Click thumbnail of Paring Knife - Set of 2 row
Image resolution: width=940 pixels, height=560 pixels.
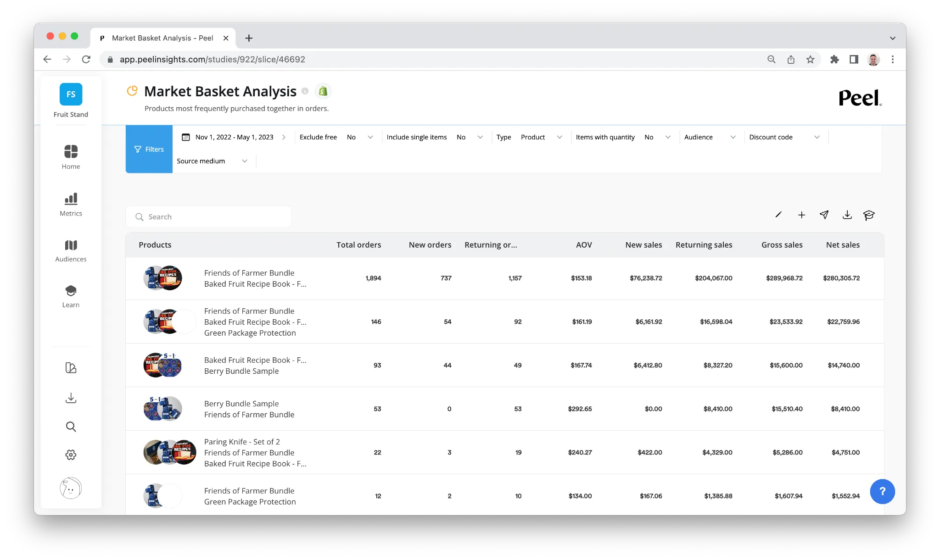coord(170,452)
